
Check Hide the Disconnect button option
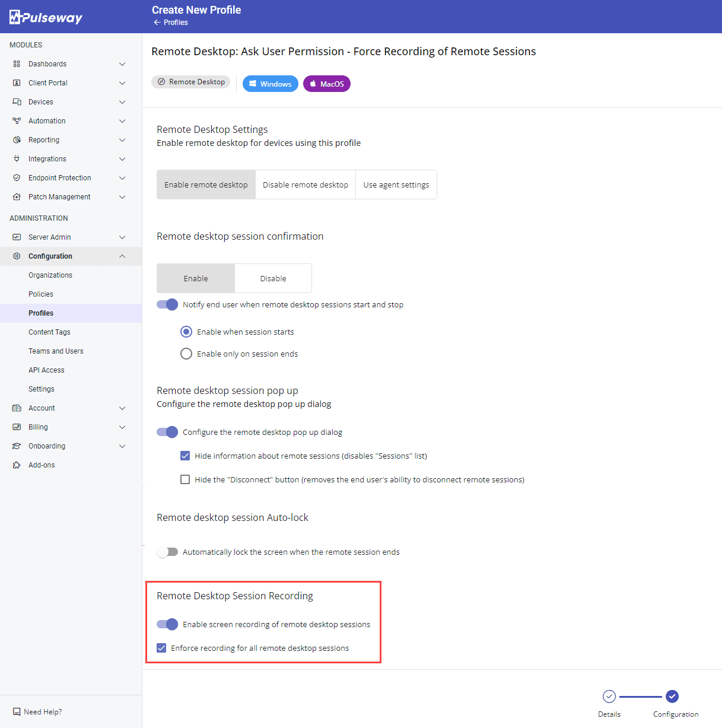click(185, 479)
